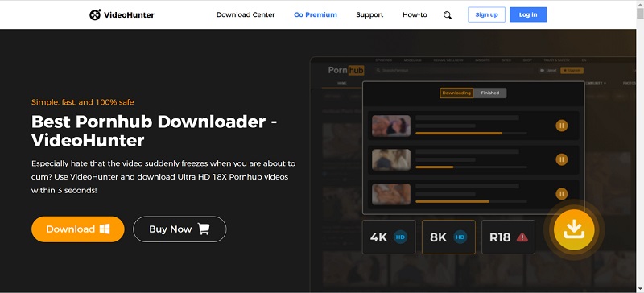
Task: Select the Finished tab
Action: click(490, 93)
